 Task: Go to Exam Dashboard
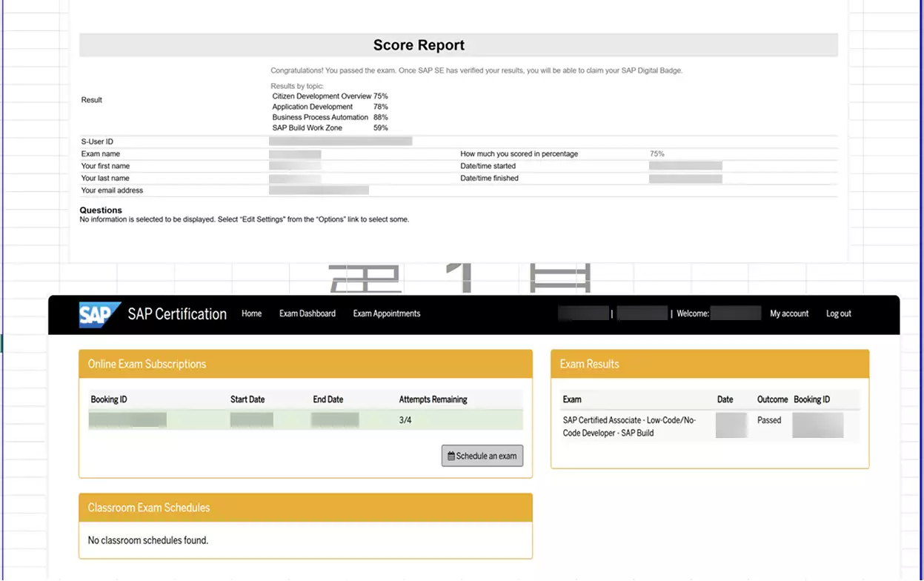click(307, 313)
